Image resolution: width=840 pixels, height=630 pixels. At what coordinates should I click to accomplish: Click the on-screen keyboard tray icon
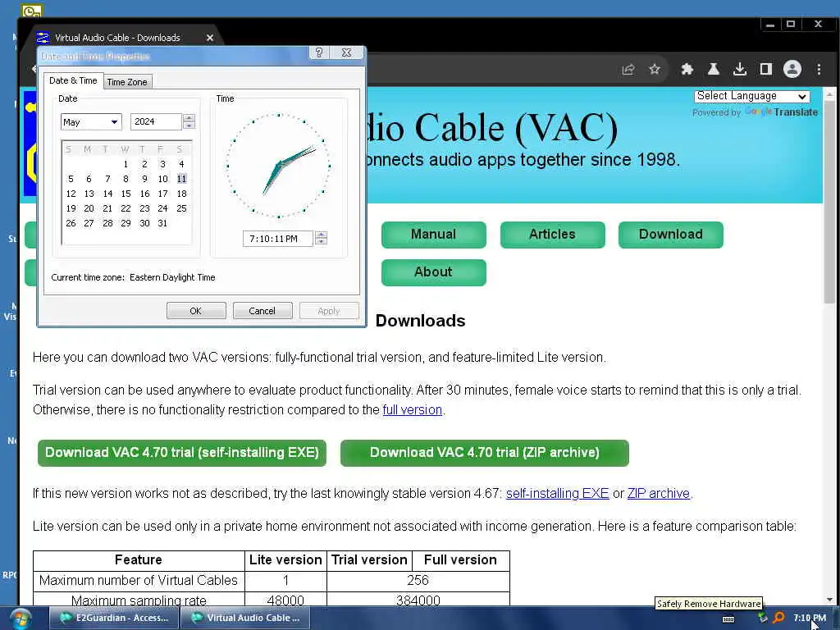tap(728, 619)
